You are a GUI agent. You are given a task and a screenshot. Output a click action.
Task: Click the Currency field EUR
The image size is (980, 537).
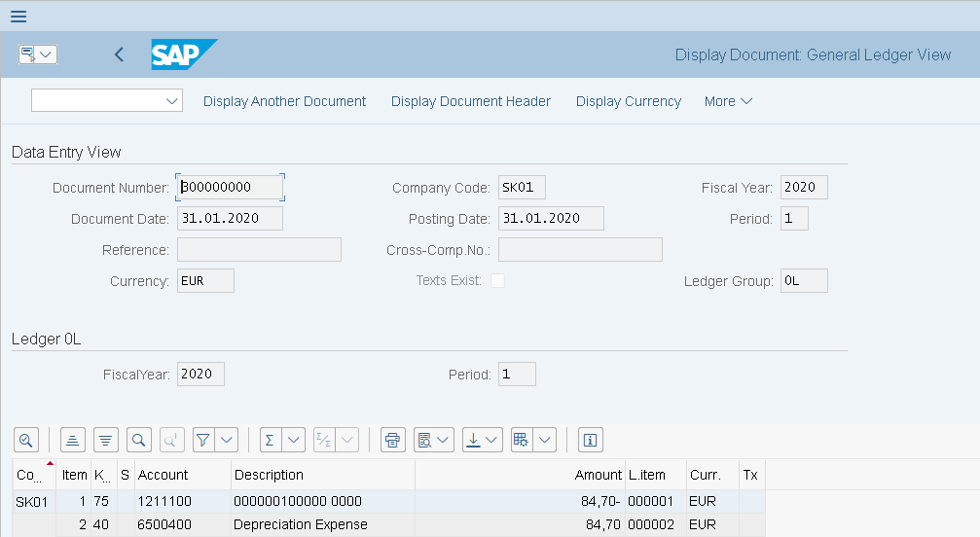point(205,281)
